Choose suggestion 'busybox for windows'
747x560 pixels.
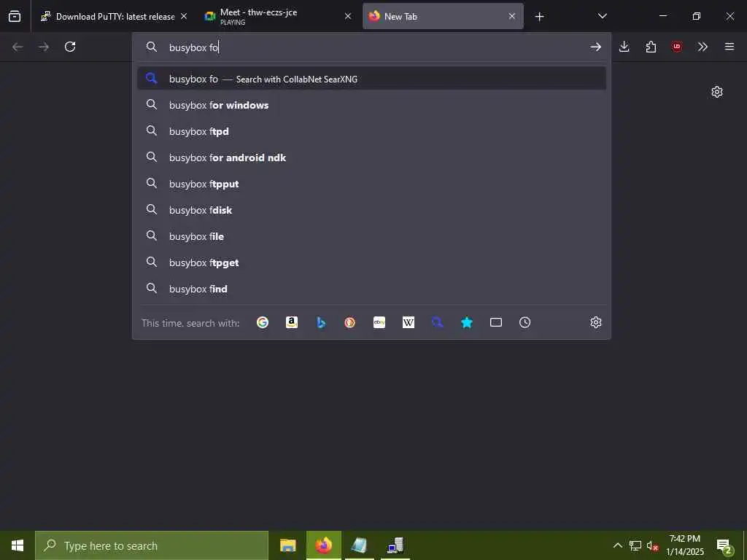point(371,105)
